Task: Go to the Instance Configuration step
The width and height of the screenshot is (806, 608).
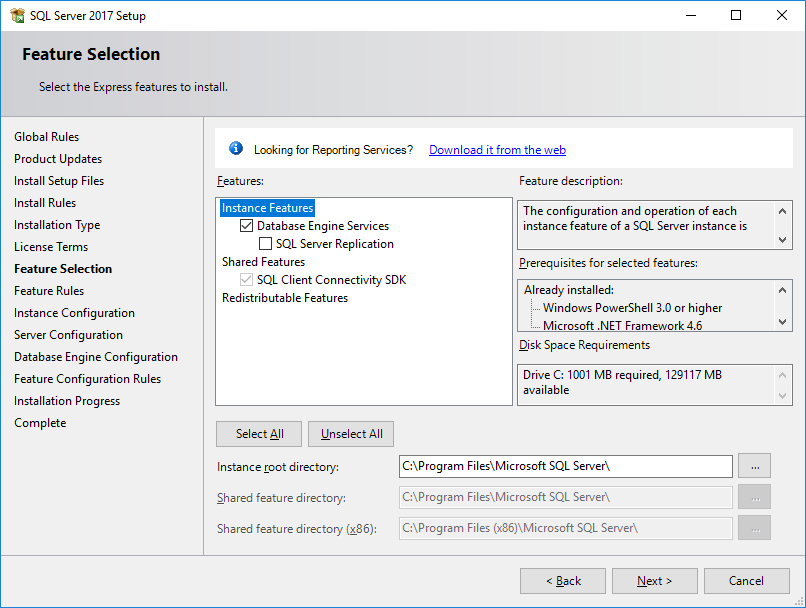Action: [x=74, y=313]
